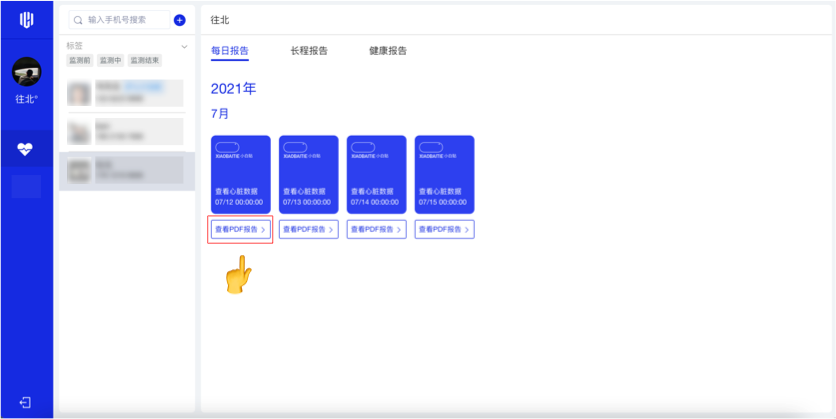836x419 pixels.
Task: Filter by the 监测中 tag
Action: point(109,60)
